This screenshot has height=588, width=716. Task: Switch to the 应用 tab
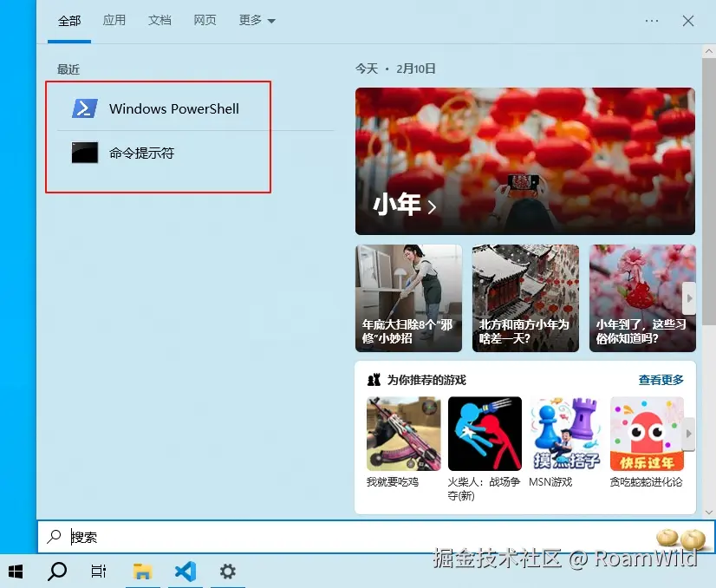tap(114, 20)
